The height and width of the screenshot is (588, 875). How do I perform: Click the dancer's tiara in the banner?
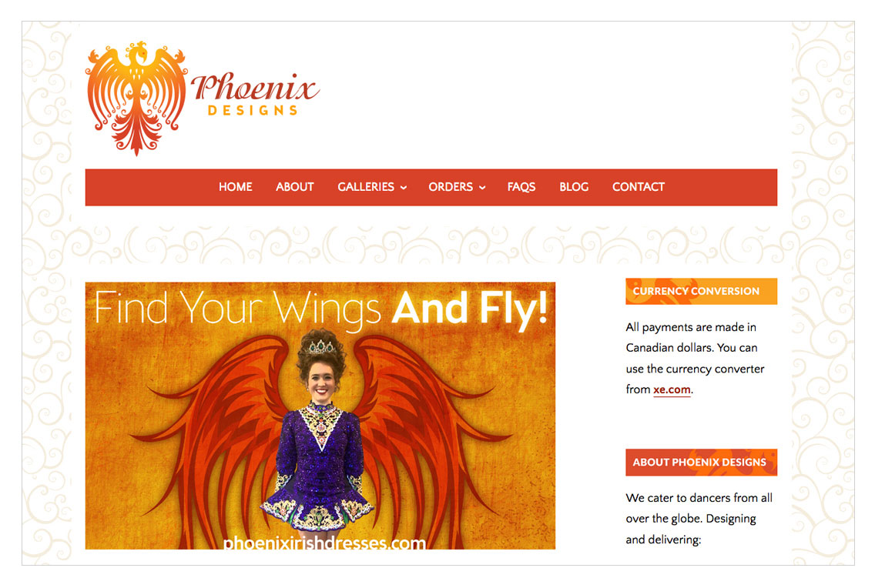pyautogui.click(x=320, y=346)
